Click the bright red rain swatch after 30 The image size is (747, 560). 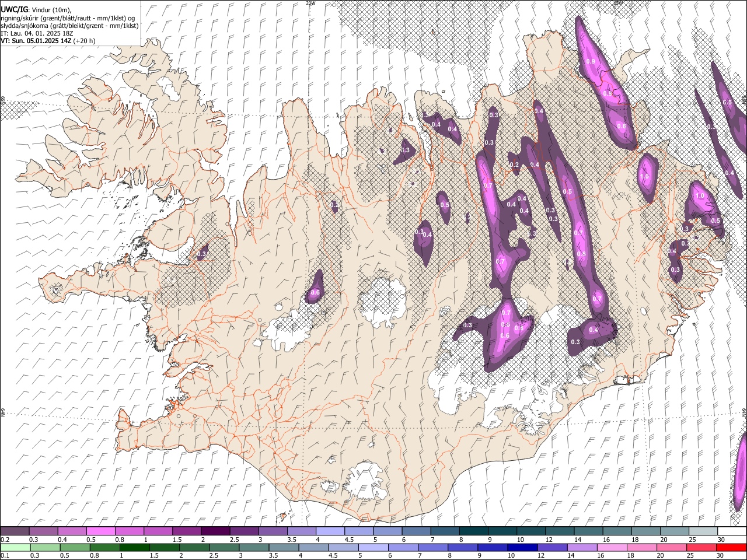click(x=731, y=548)
